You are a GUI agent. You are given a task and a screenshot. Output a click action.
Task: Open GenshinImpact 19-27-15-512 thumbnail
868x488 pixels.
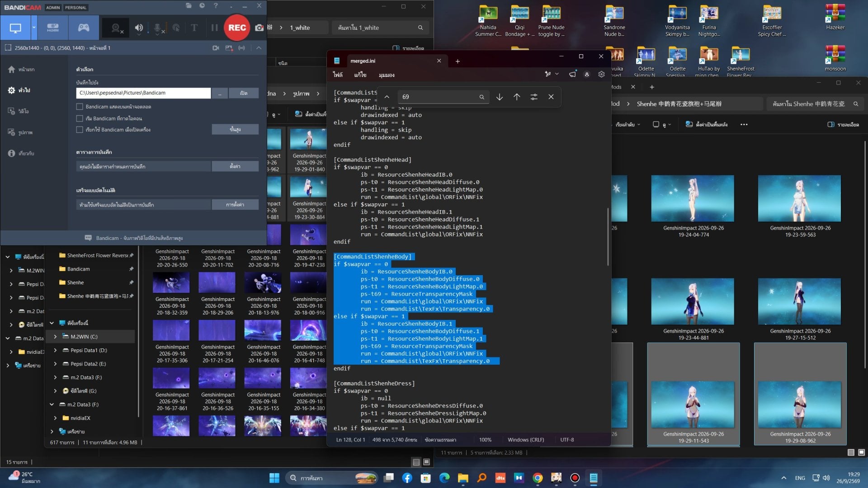800,301
